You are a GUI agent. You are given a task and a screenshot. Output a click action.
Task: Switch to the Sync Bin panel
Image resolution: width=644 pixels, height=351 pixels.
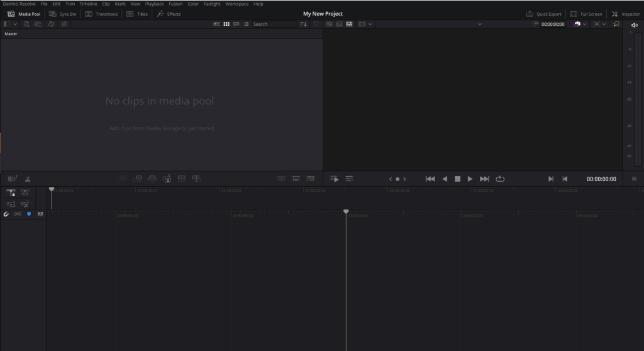[x=62, y=14]
